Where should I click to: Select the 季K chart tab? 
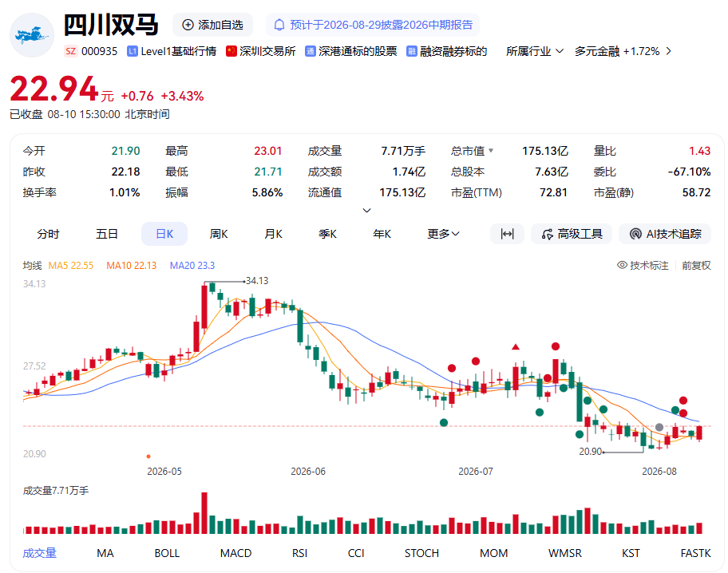pyautogui.click(x=328, y=234)
